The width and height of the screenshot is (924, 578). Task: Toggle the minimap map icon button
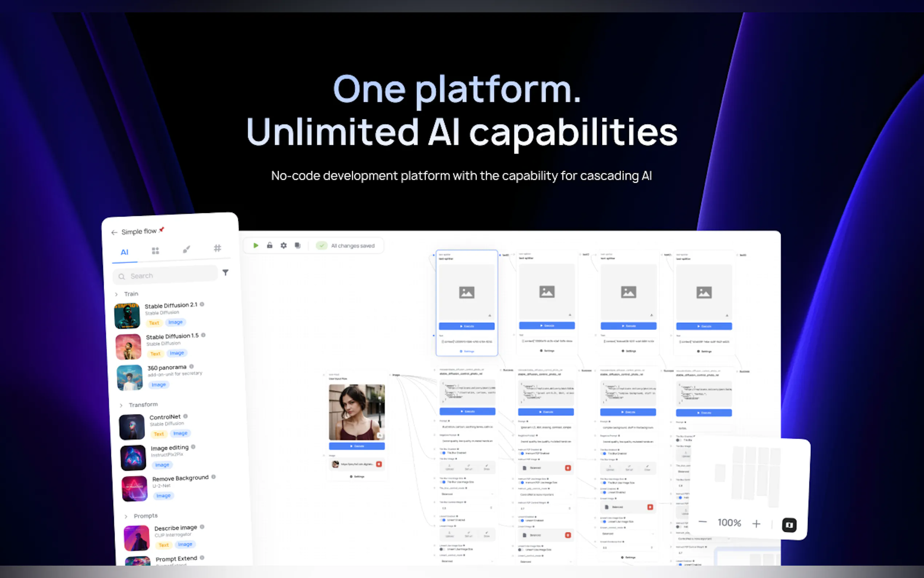coord(789,525)
